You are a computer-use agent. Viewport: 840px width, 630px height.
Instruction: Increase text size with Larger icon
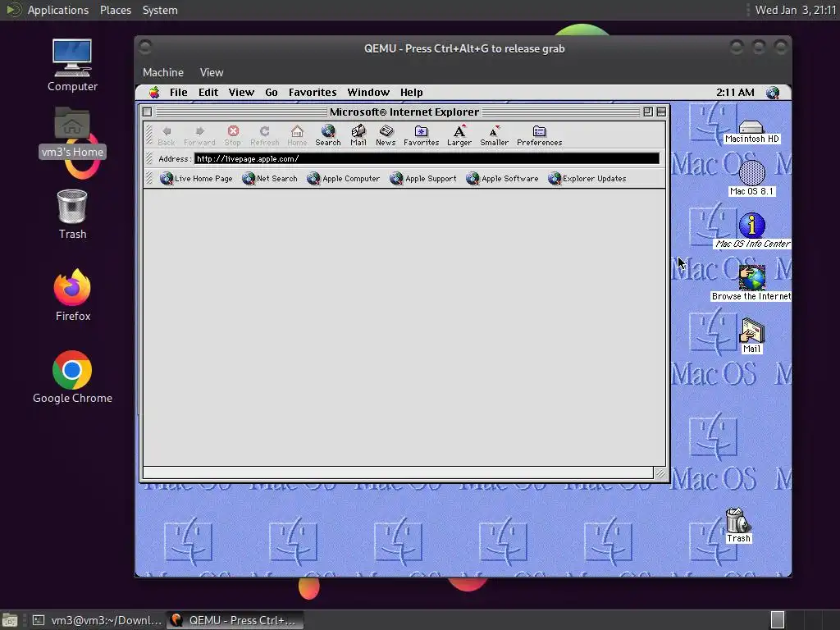[x=459, y=135]
